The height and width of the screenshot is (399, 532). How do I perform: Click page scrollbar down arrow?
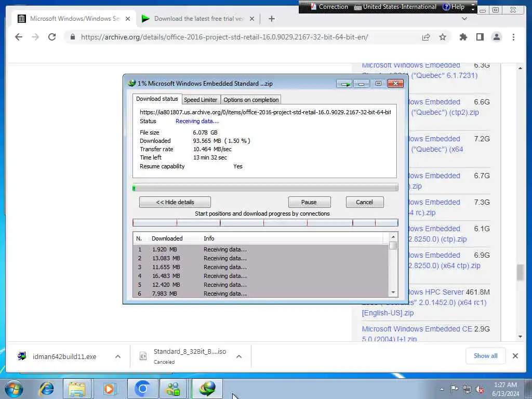(x=520, y=337)
